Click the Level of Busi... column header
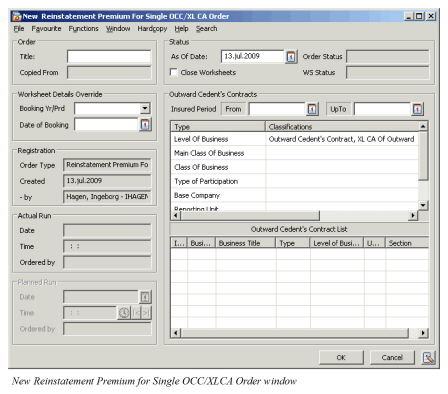 tap(337, 243)
